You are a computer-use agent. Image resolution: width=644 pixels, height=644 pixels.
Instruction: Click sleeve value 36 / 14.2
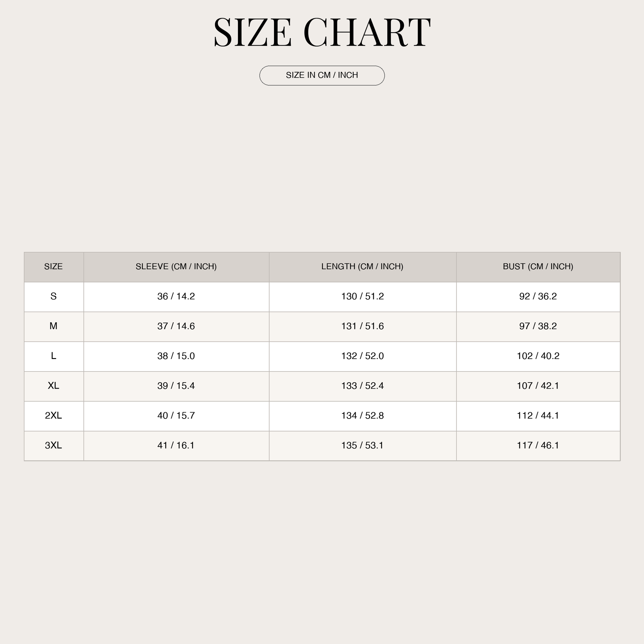pos(176,296)
